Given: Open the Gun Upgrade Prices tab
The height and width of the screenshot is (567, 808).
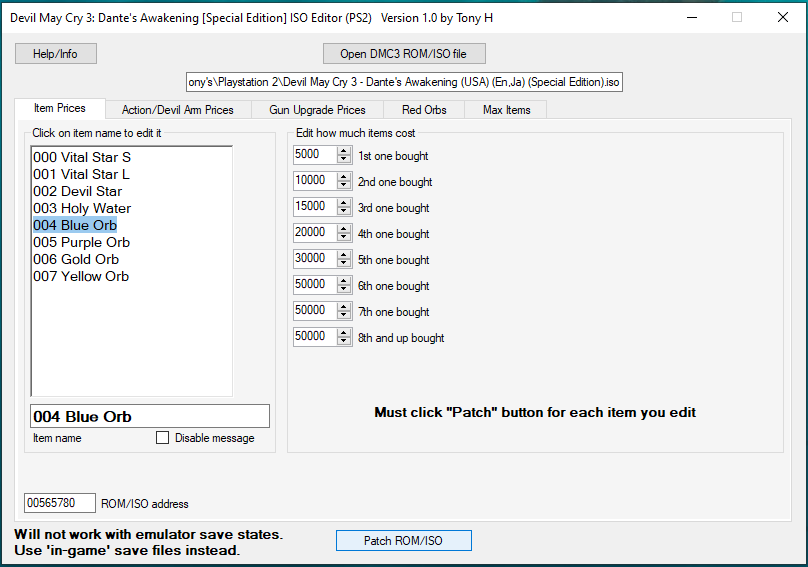Looking at the screenshot, I should (x=316, y=110).
